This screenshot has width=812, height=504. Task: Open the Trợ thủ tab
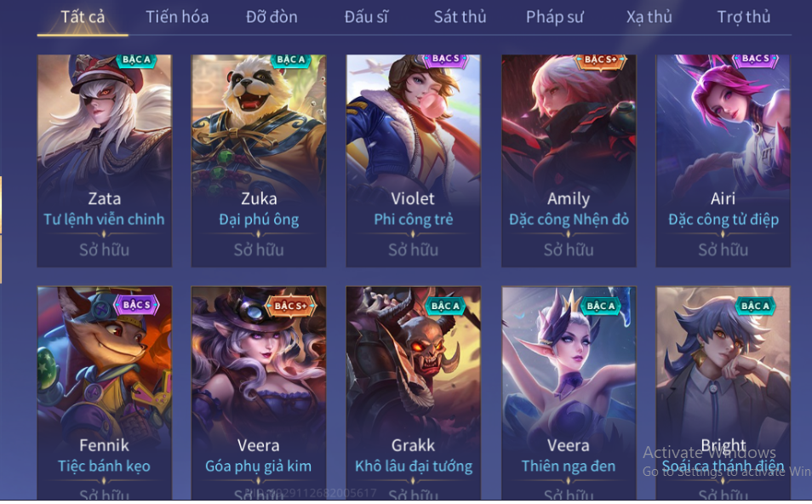click(x=744, y=17)
